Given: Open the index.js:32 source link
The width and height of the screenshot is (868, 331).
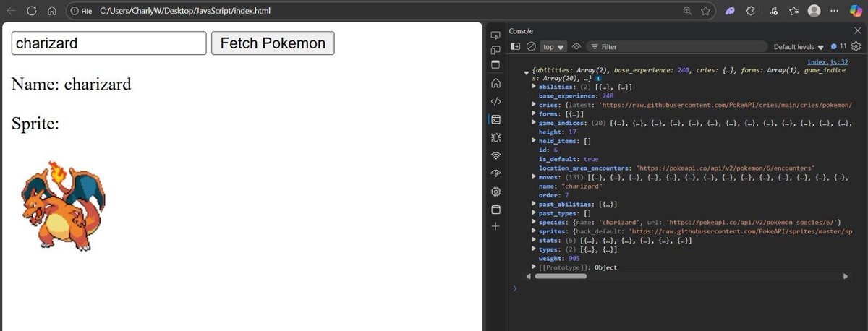Looking at the screenshot, I should pos(827,62).
